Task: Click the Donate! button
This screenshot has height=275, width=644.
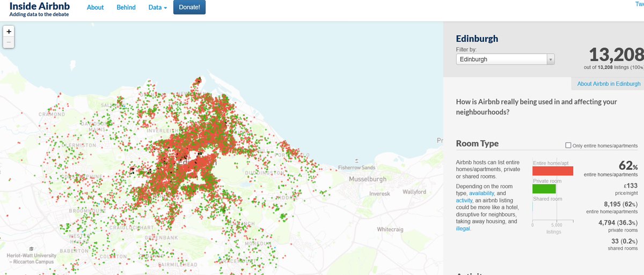Action: pyautogui.click(x=189, y=8)
